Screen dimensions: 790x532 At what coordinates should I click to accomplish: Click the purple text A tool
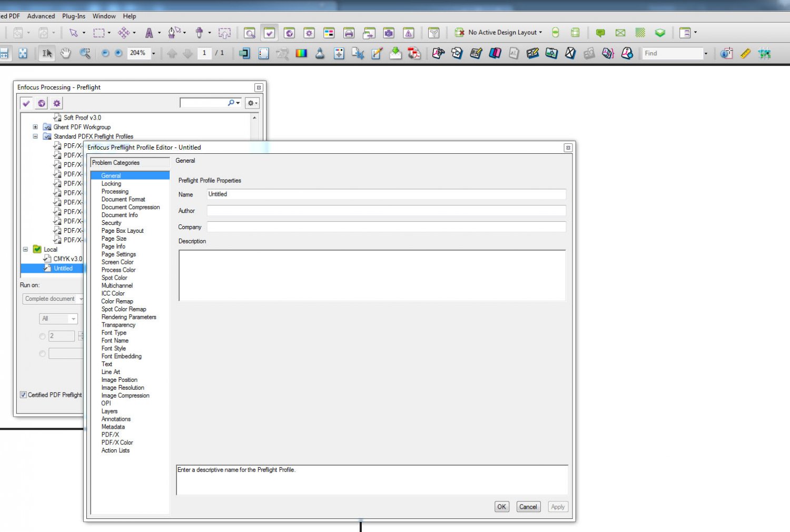(149, 33)
